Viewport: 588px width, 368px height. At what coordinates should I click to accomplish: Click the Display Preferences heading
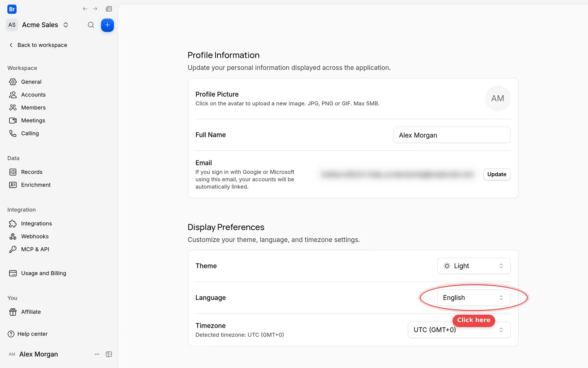click(226, 227)
